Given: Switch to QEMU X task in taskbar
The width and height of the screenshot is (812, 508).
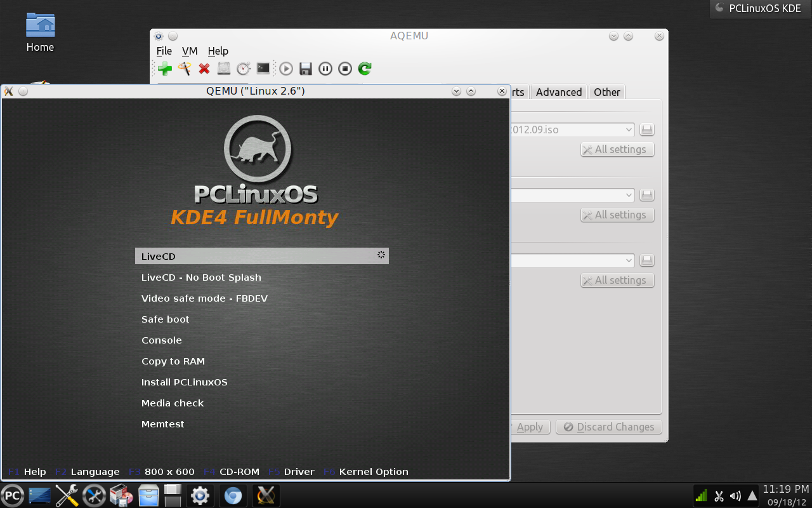Looking at the screenshot, I should [x=266, y=495].
